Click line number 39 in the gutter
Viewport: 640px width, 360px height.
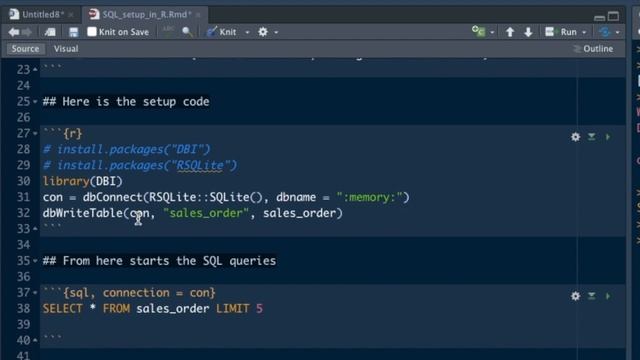pos(23,324)
